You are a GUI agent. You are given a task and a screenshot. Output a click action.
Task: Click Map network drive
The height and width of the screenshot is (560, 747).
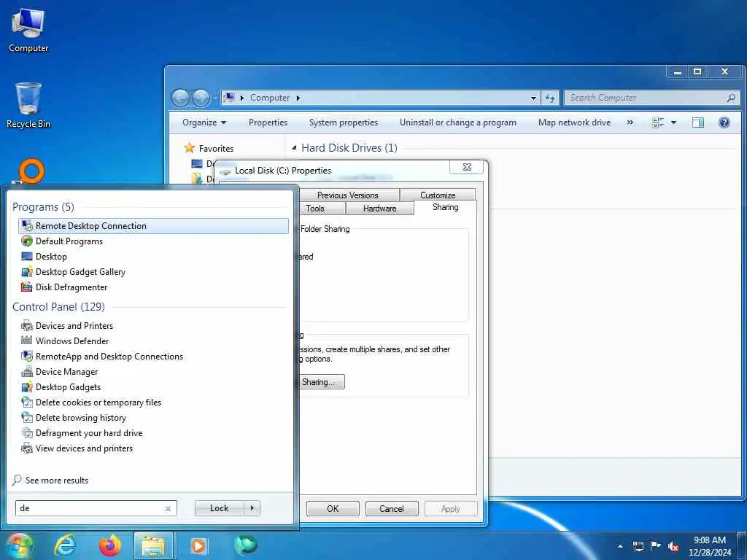coord(575,122)
